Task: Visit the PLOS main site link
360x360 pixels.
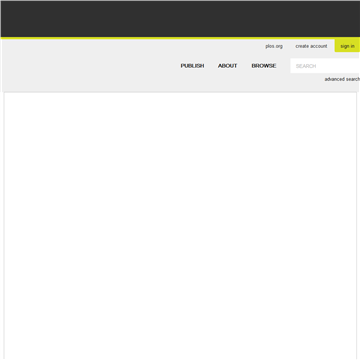Action: point(274,46)
